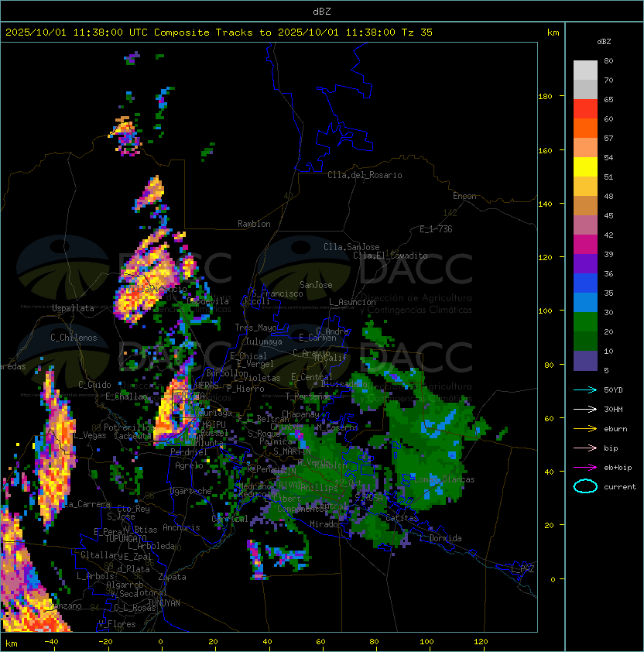Click the Potrerillos map label

(x=129, y=427)
